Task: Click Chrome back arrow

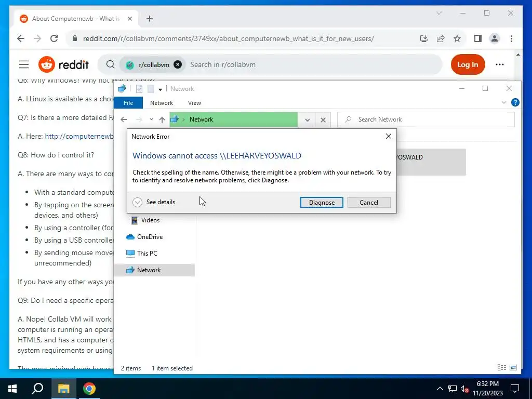Action: (21, 38)
